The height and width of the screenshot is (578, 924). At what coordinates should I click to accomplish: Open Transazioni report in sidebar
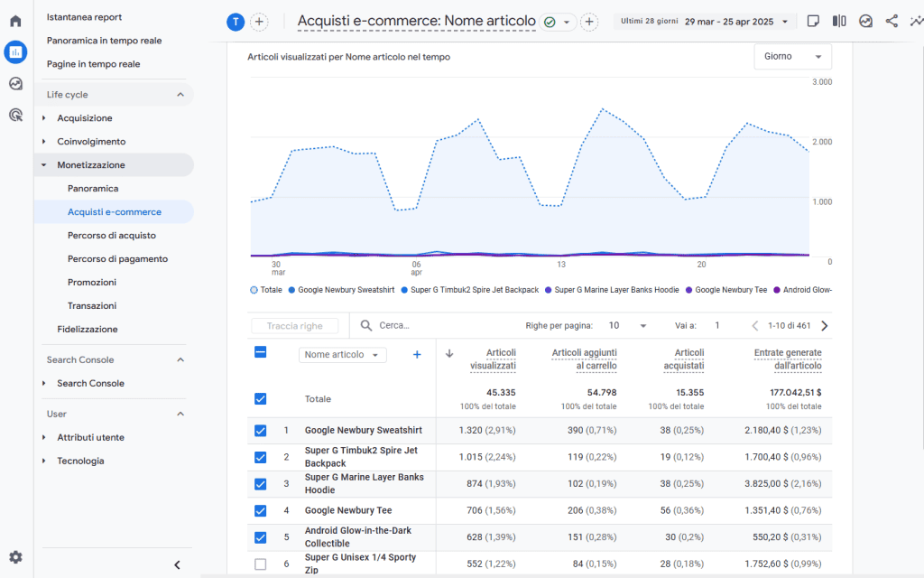click(91, 306)
